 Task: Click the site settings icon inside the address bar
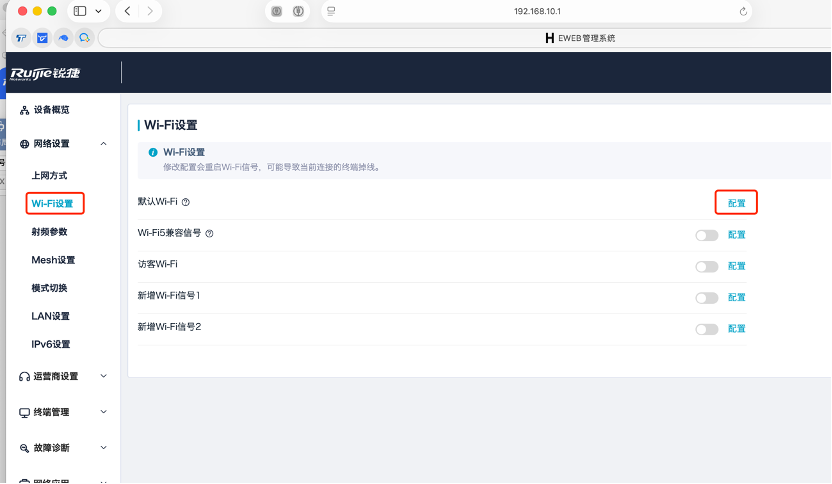coord(331,11)
